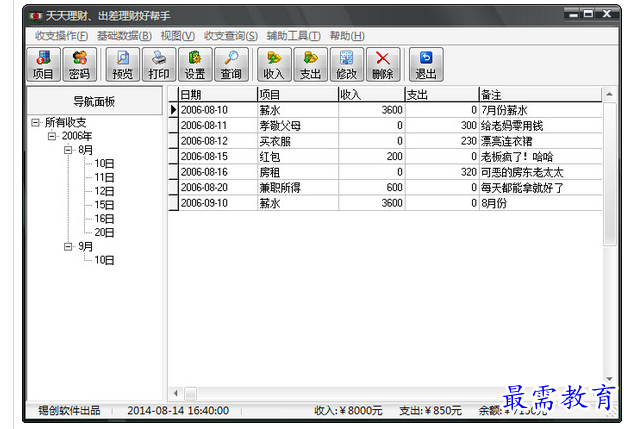The image size is (624, 429).
Task: Open the 收支查询(S) menu
Action: [x=231, y=36]
